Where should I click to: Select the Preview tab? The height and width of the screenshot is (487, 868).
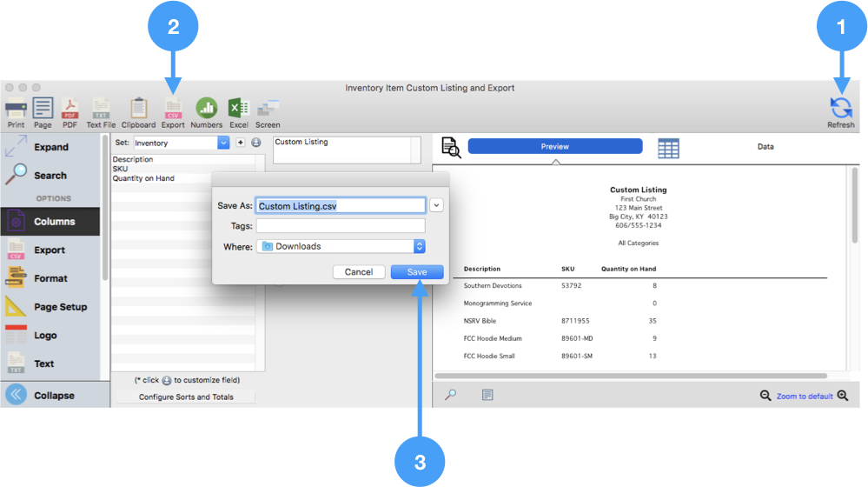[x=554, y=147]
